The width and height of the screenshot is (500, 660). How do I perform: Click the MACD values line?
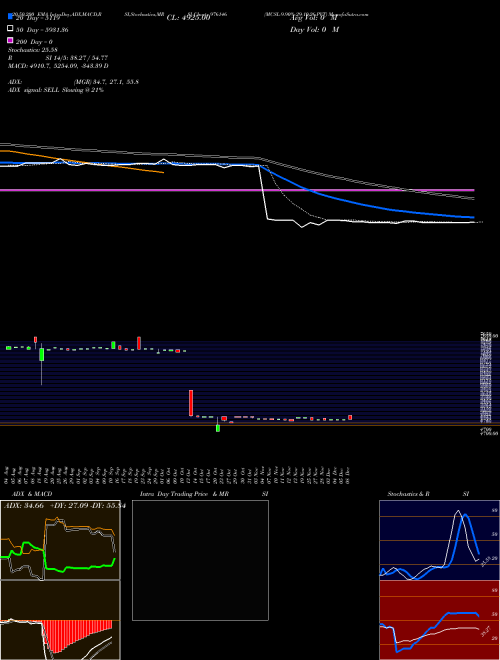pos(58,66)
